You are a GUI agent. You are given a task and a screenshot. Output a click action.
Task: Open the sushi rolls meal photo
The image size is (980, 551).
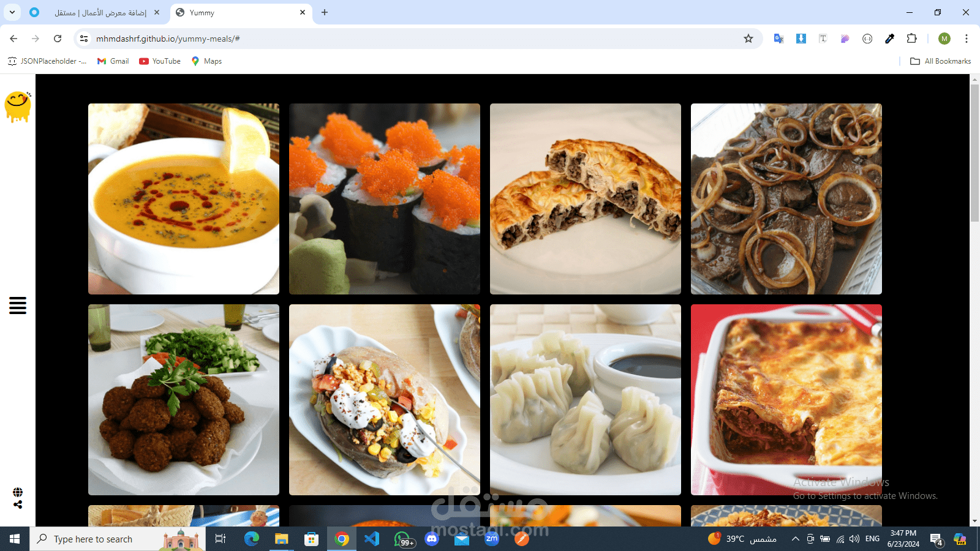click(x=385, y=199)
